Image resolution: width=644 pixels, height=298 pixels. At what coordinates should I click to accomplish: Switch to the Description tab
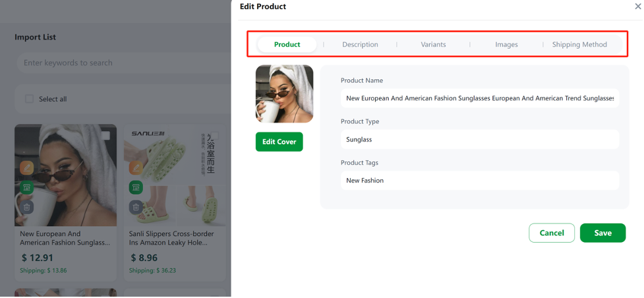(x=360, y=44)
